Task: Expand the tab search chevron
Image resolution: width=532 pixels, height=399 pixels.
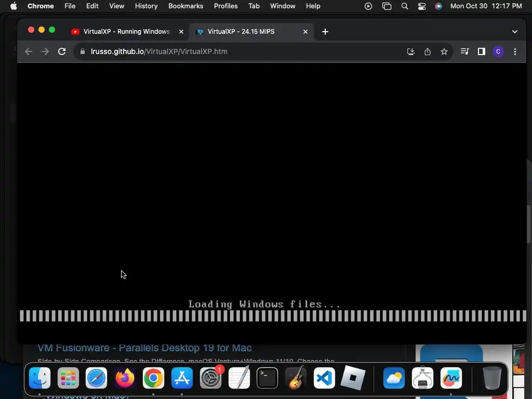Action: 515,32
